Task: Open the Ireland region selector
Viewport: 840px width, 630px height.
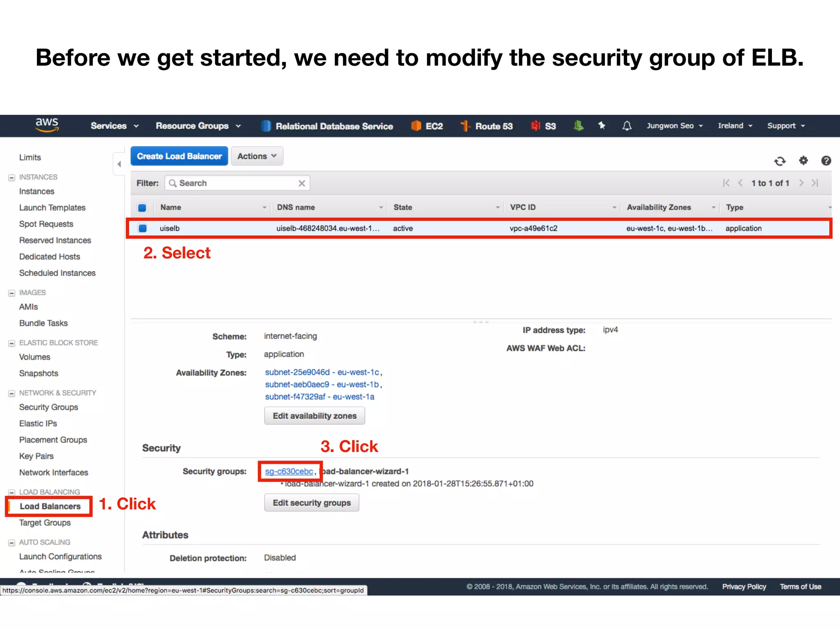Action: pos(735,126)
